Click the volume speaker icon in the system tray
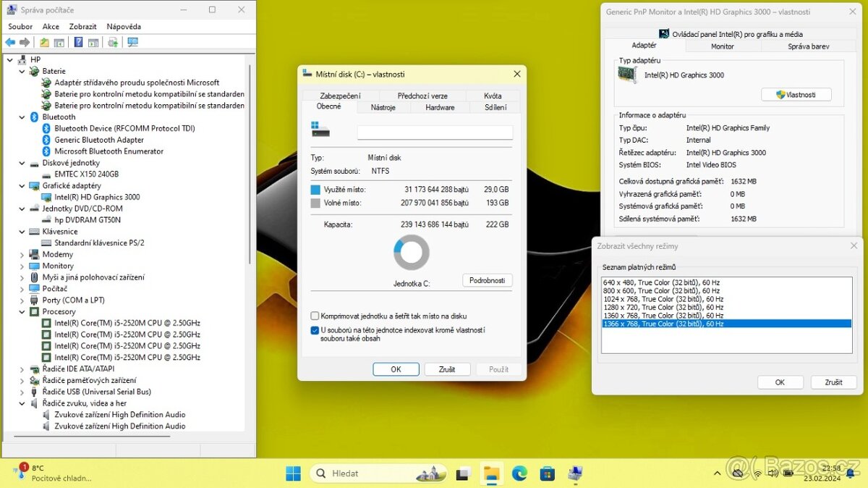The width and height of the screenshot is (868, 488). tap(773, 473)
